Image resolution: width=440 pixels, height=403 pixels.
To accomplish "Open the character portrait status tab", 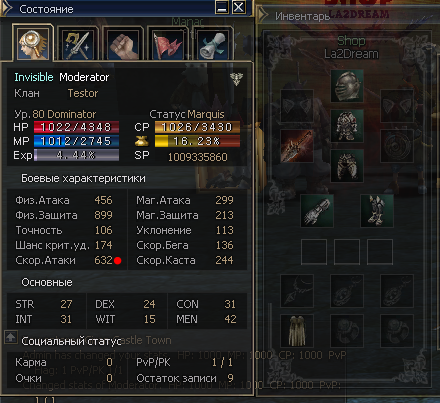I will click(x=33, y=43).
